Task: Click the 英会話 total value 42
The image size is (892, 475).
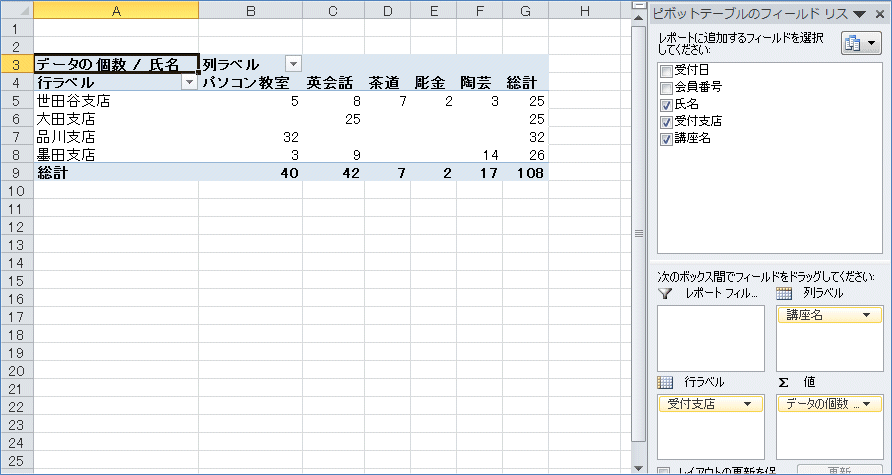Action: (x=333, y=172)
